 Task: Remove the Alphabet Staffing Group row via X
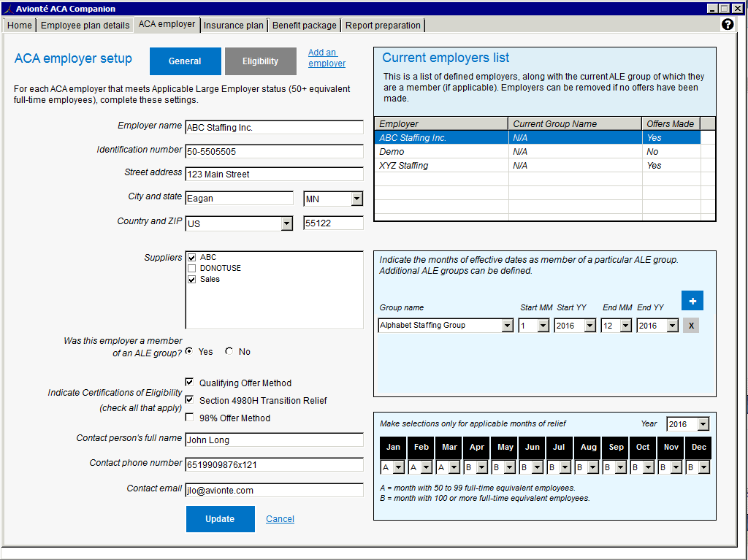coord(690,325)
